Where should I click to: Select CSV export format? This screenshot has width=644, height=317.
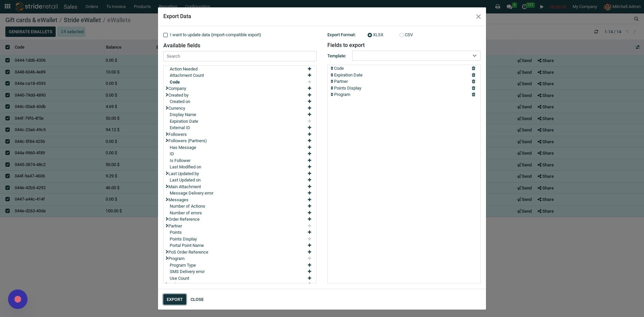401,35
